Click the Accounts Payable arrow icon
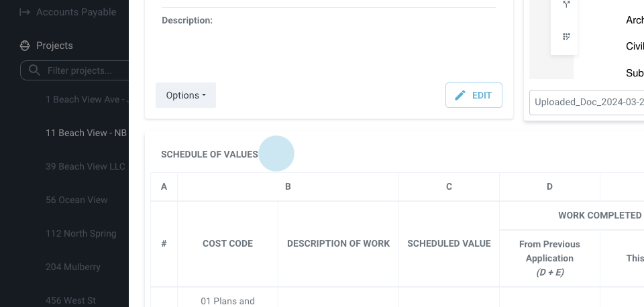The width and height of the screenshot is (644, 307). point(25,12)
